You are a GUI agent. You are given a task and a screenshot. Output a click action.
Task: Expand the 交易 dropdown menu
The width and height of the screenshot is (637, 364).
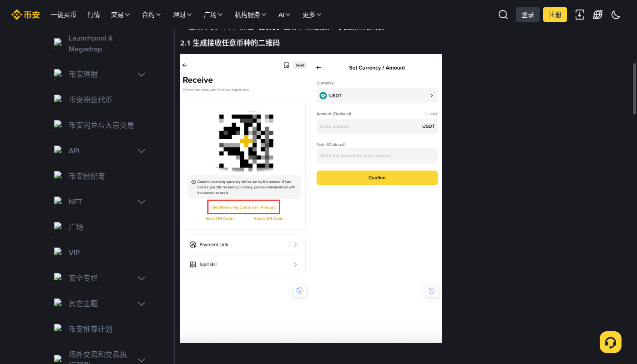121,15
